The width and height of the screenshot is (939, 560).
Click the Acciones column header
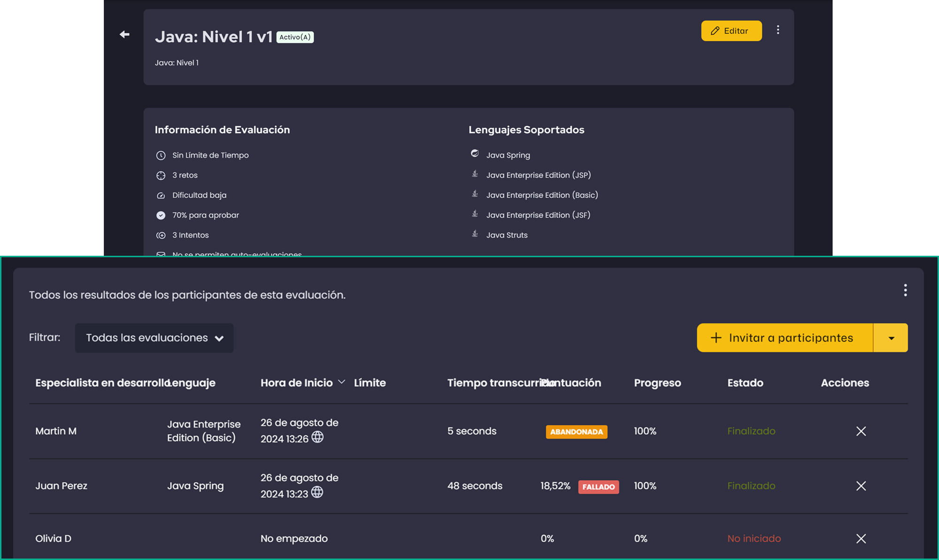pyautogui.click(x=845, y=383)
